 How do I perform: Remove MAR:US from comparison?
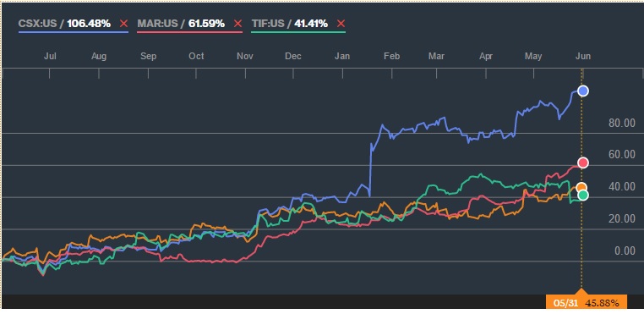point(237,24)
